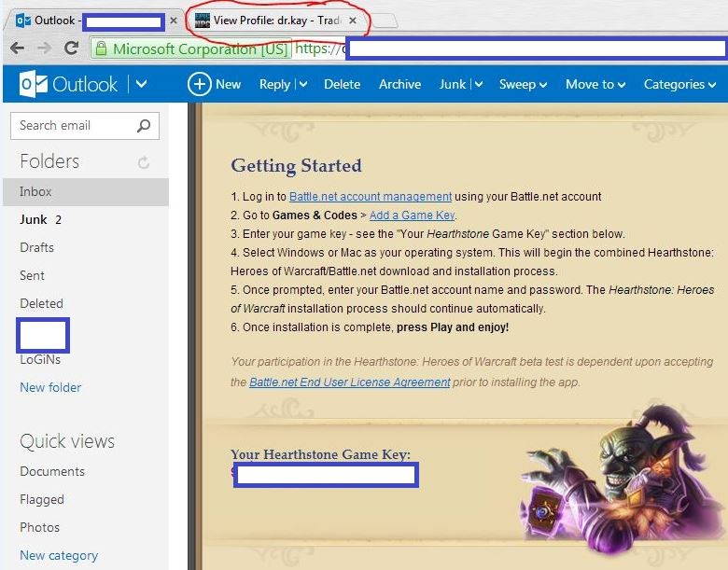Image resolution: width=728 pixels, height=570 pixels.
Task: Click the New category link
Action: tap(59, 555)
